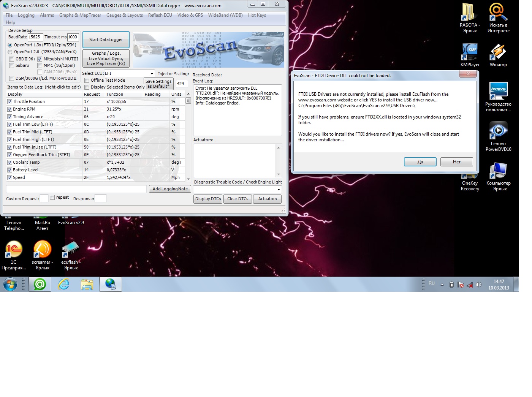Expand the Select ECU dropdown
The width and height of the screenshot is (532, 397).
(x=151, y=74)
